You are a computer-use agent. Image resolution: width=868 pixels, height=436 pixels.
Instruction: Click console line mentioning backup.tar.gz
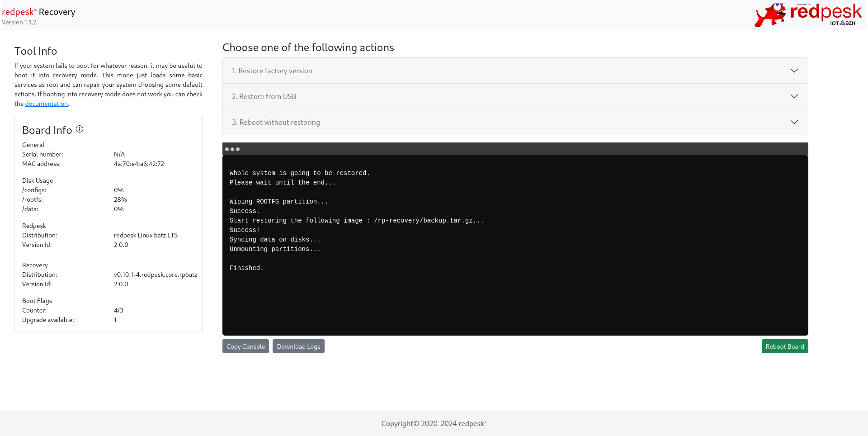[357, 221]
